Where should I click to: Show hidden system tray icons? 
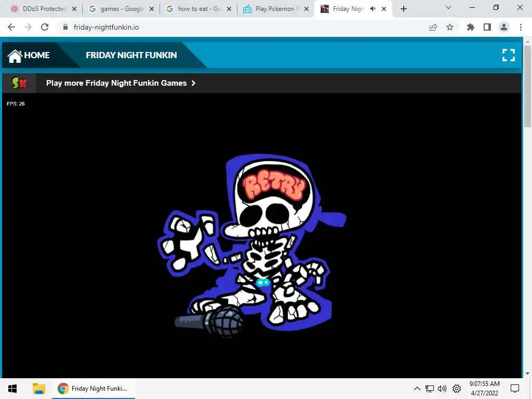[x=417, y=389]
